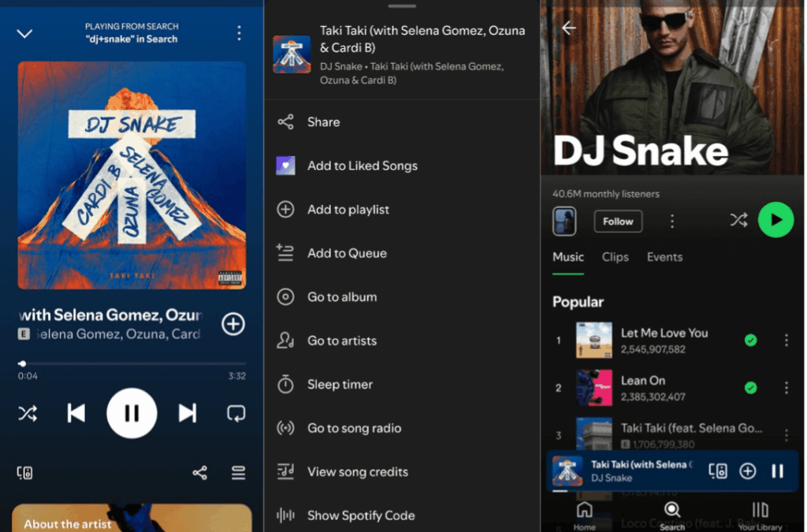Collapse the now playing screen with chevron
This screenshot has width=807, height=532.
point(24,34)
